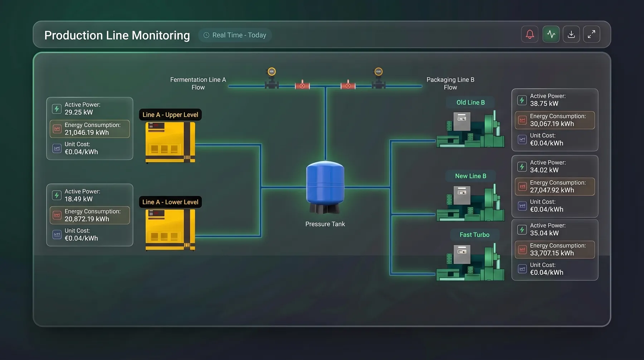Click the right flow meter sensor near Packaging Line B

click(379, 78)
